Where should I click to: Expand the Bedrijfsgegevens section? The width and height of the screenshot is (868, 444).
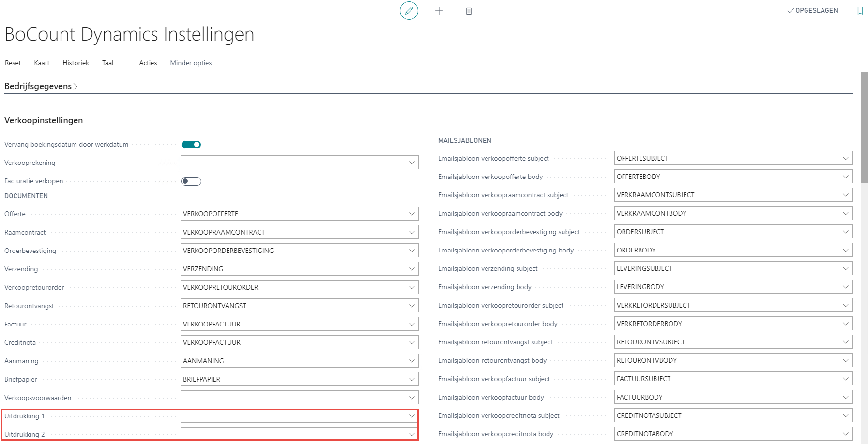[41, 86]
